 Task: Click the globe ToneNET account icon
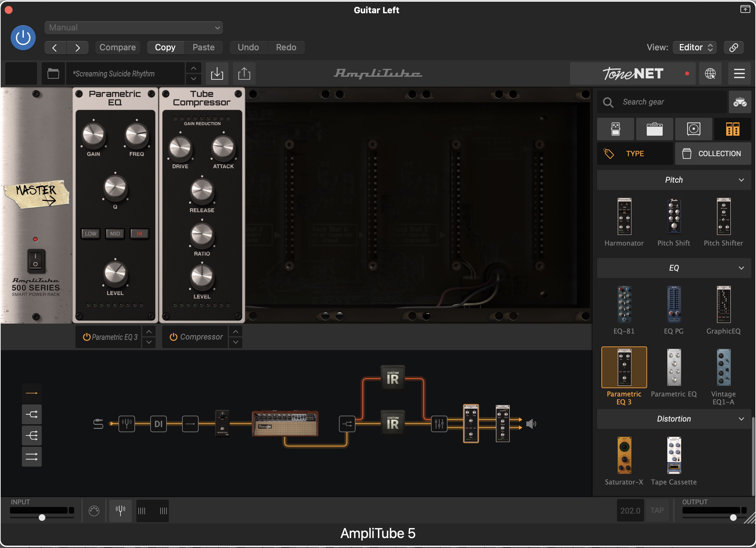(x=710, y=74)
